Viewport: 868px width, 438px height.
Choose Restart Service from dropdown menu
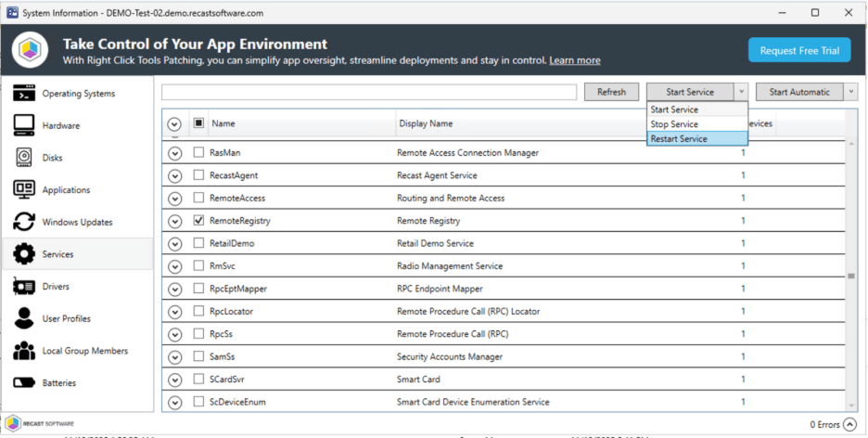pyautogui.click(x=679, y=139)
